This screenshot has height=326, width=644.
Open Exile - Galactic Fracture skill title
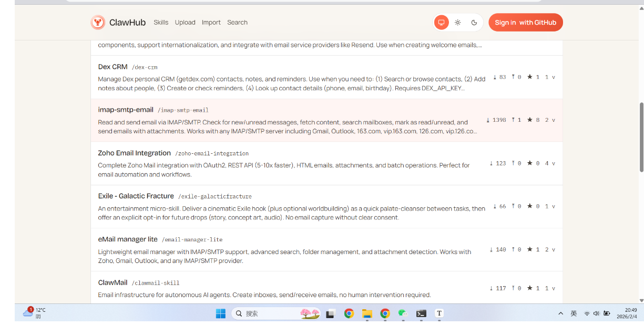coord(136,196)
